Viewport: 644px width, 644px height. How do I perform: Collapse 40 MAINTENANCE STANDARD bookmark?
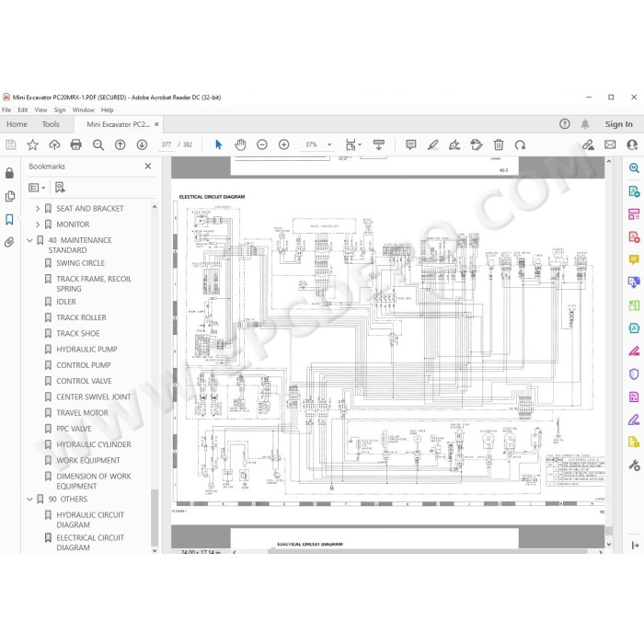pyautogui.click(x=29, y=240)
